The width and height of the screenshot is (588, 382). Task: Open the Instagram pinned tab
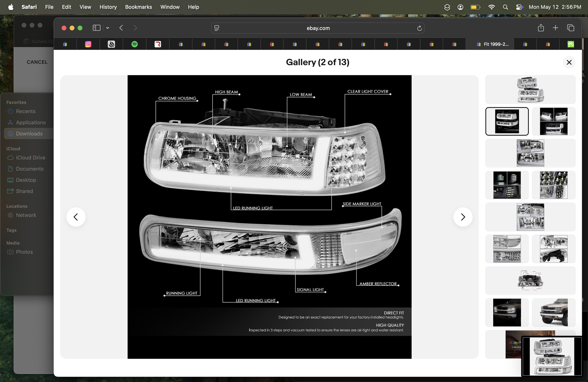tap(88, 44)
